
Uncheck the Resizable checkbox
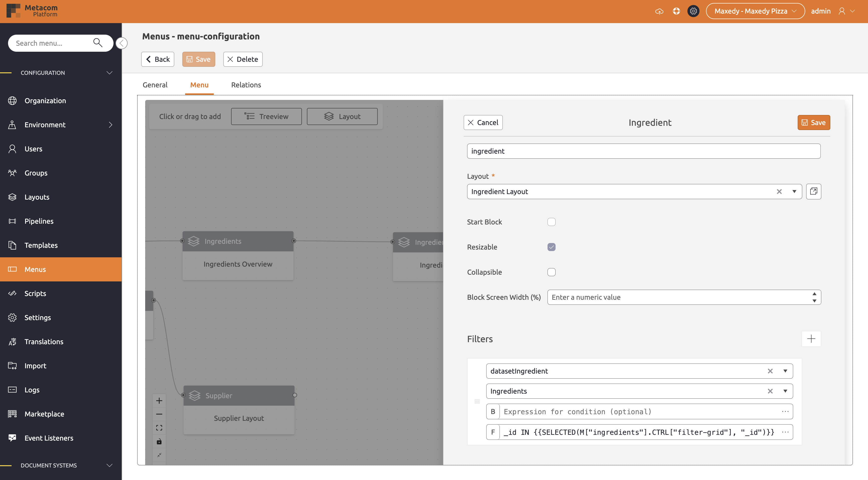point(551,247)
